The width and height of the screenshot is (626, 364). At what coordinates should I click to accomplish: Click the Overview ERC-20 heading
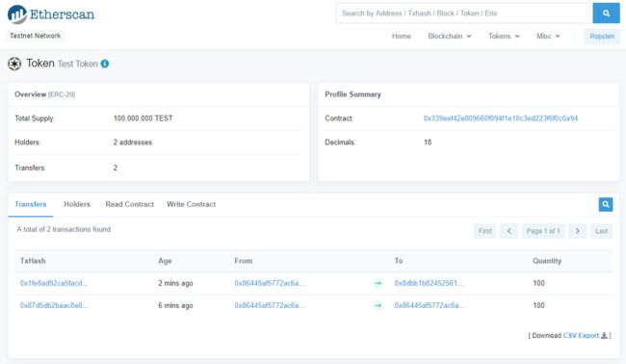pos(44,94)
